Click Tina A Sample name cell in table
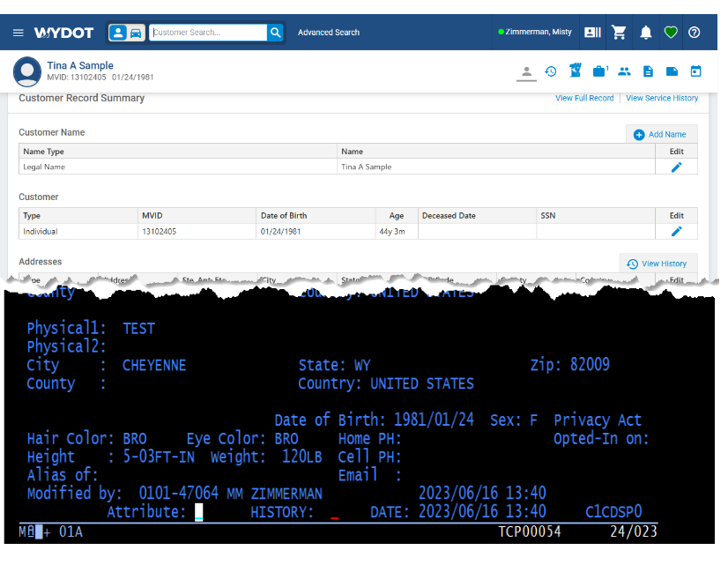The height and width of the screenshot is (565, 728). point(496,167)
